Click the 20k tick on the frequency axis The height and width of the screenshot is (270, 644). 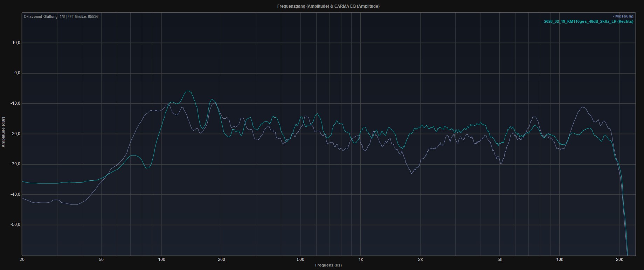619,259
